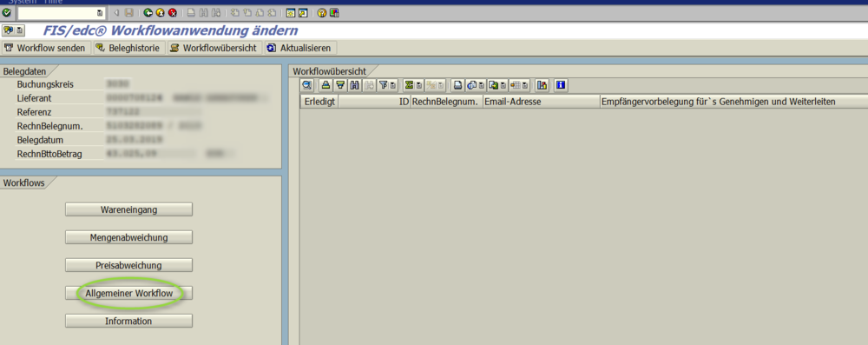
Task: Click the yellow Exit arrow icon
Action: [x=160, y=12]
